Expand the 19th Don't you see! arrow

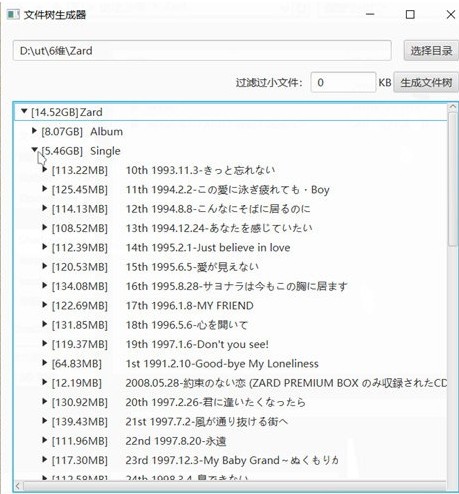pos(44,343)
